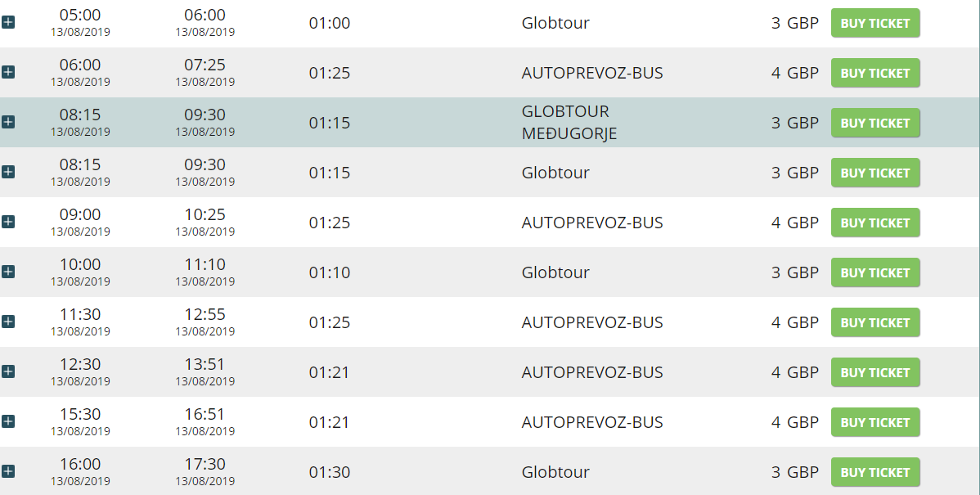Expand the GLOBTOUR MEĐUGORJE 08:15 row
980x495 pixels.
(8, 122)
